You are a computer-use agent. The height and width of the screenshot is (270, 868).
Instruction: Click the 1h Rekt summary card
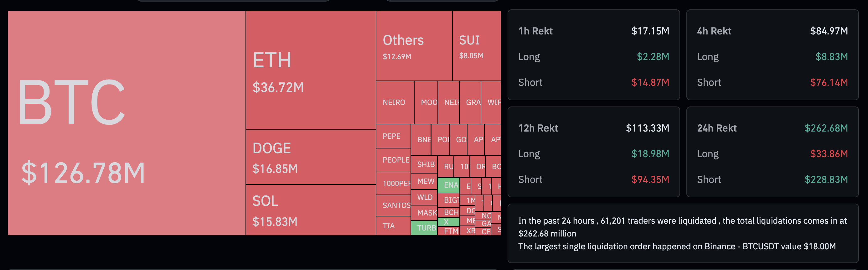coord(593,55)
